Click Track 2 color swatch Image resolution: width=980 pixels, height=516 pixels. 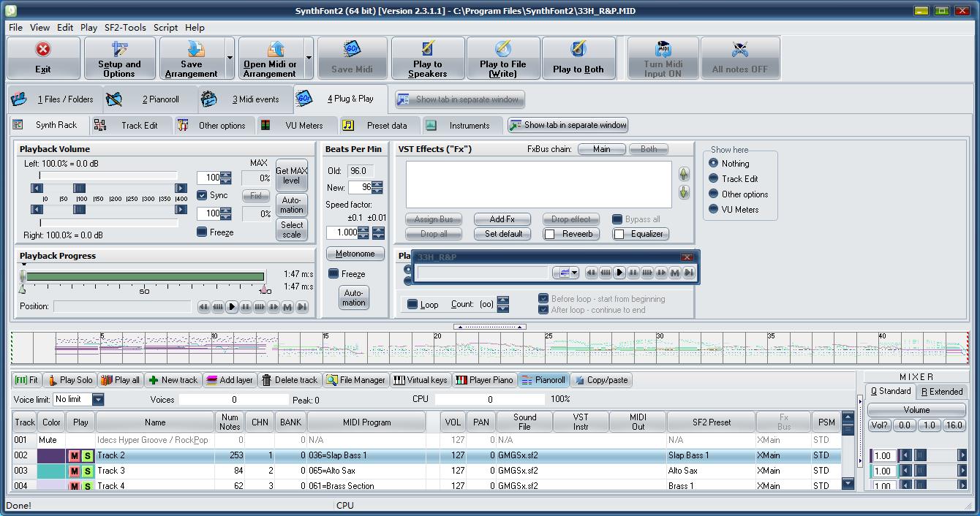[x=51, y=456]
